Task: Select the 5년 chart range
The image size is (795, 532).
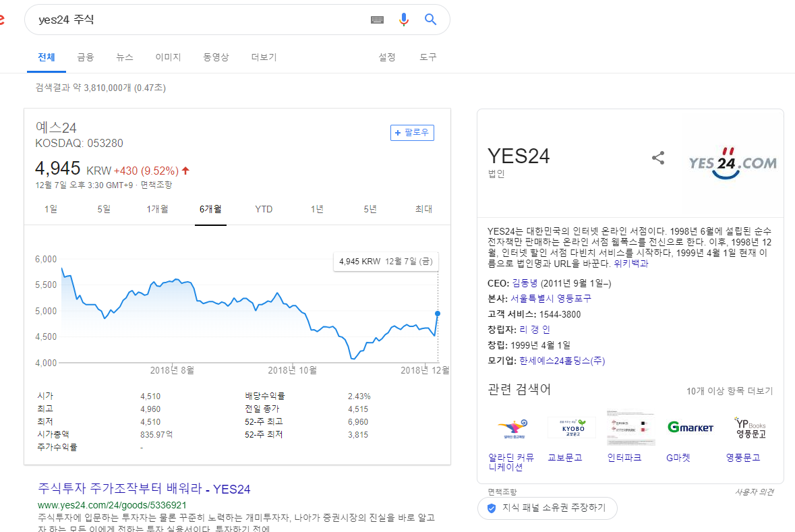Action: (370, 209)
